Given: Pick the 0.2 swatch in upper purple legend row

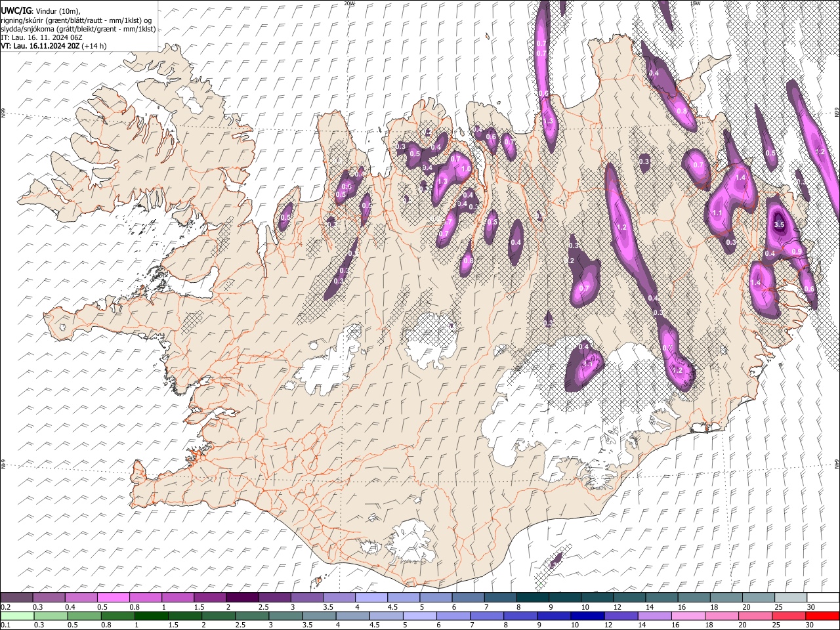Looking at the screenshot, I should pyautogui.click(x=16, y=597).
